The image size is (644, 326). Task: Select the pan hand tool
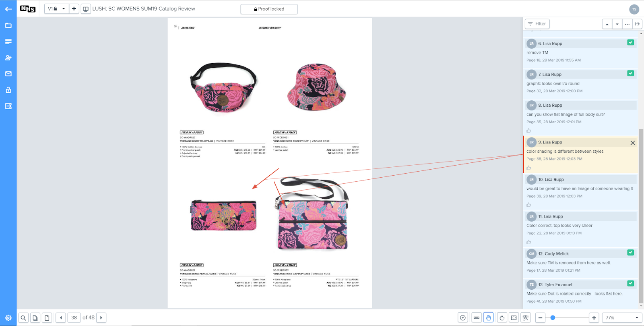[488, 318]
